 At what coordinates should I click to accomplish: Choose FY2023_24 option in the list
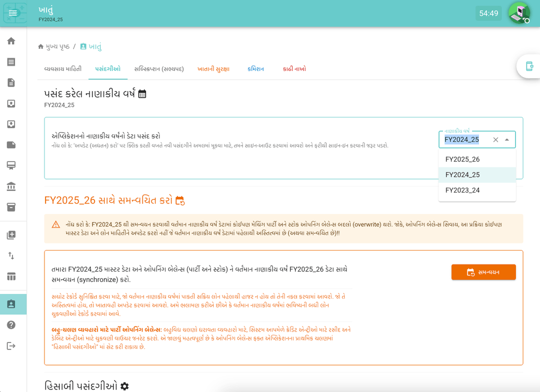(462, 190)
